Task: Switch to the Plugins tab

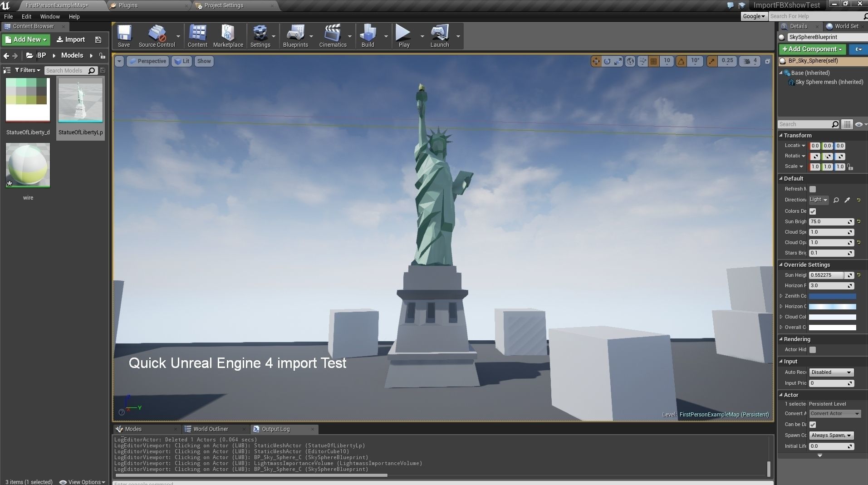Action: click(x=128, y=5)
